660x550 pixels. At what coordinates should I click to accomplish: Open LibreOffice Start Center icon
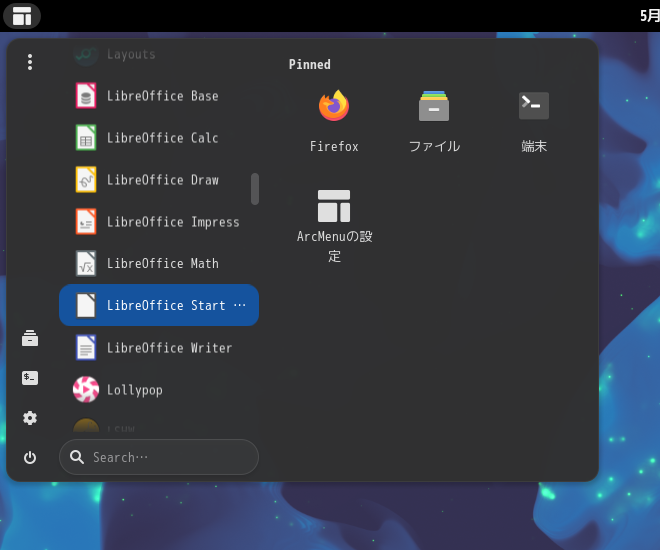[x=86, y=305]
